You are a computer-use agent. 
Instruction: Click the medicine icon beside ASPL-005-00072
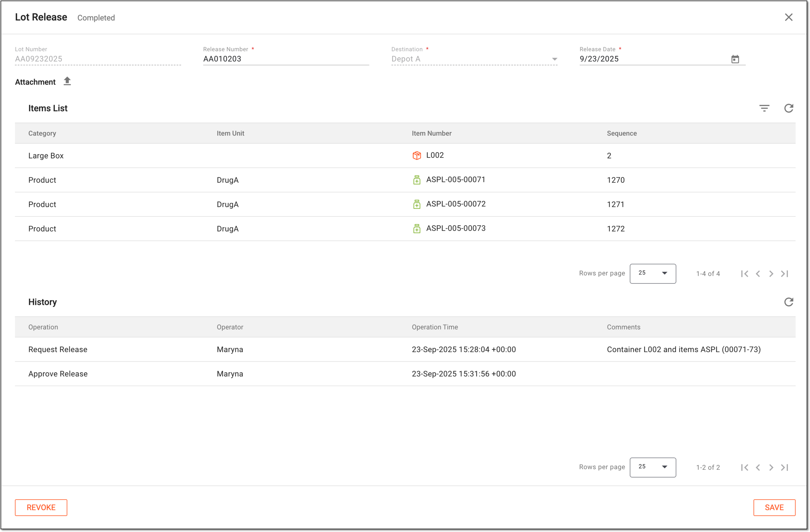tap(417, 204)
